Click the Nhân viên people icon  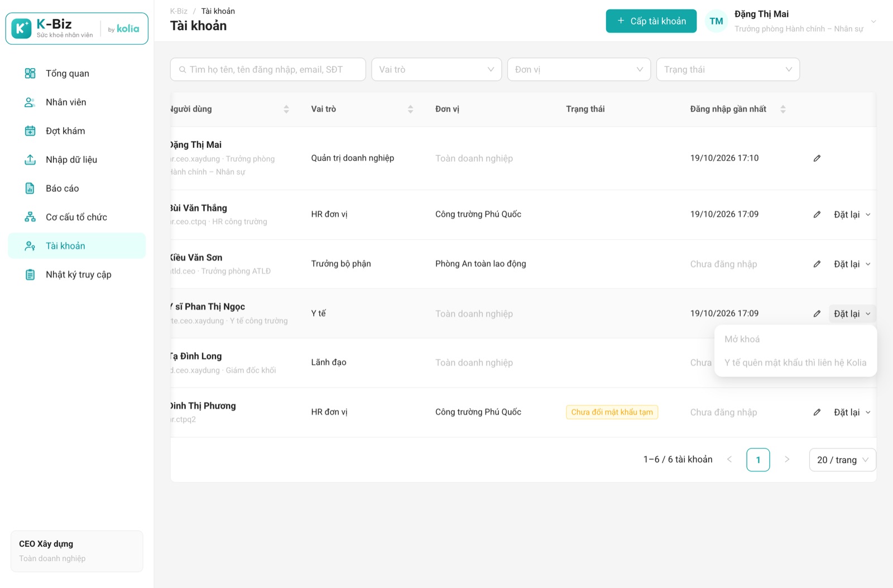pos(30,102)
